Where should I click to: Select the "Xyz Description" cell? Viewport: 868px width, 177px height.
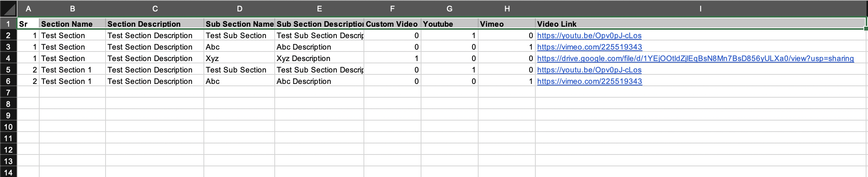coord(319,58)
